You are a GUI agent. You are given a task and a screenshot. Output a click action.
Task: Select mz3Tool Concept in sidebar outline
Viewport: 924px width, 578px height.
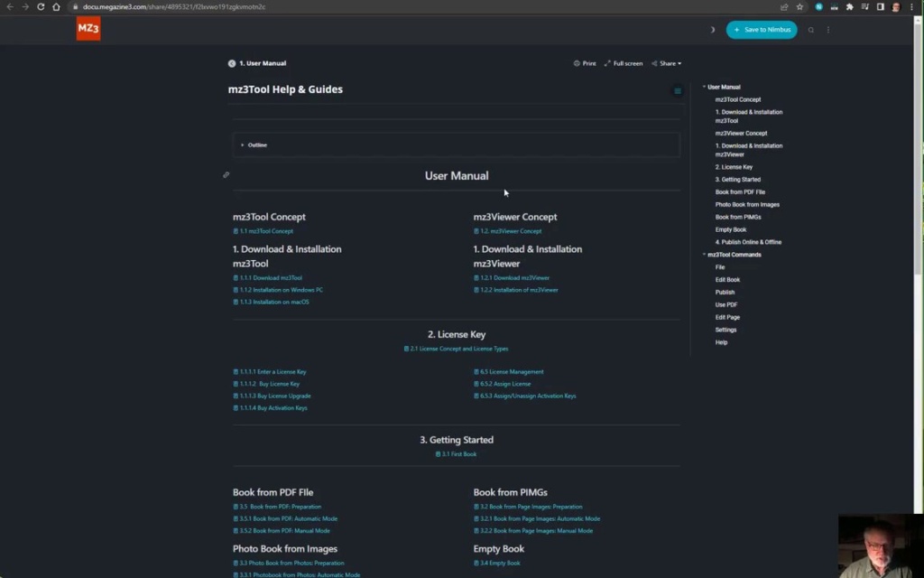(738, 99)
